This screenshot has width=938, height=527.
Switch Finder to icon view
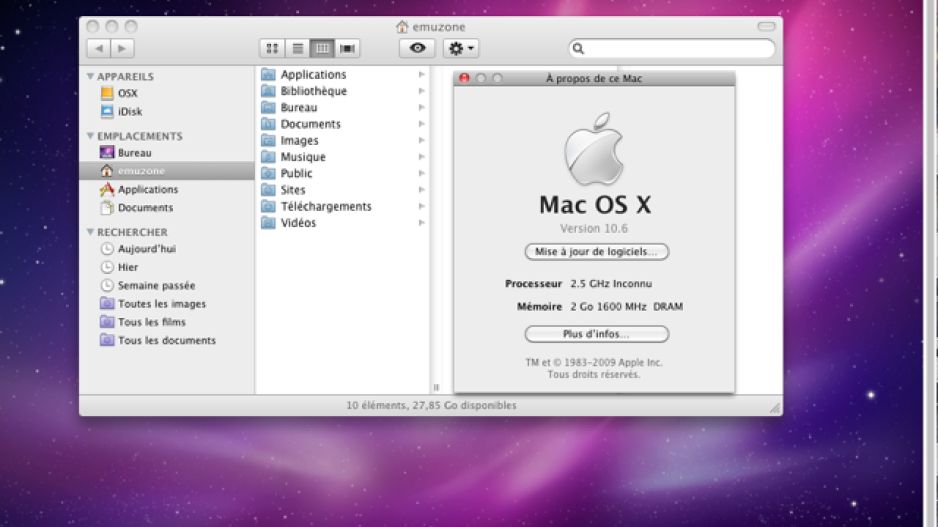point(272,48)
